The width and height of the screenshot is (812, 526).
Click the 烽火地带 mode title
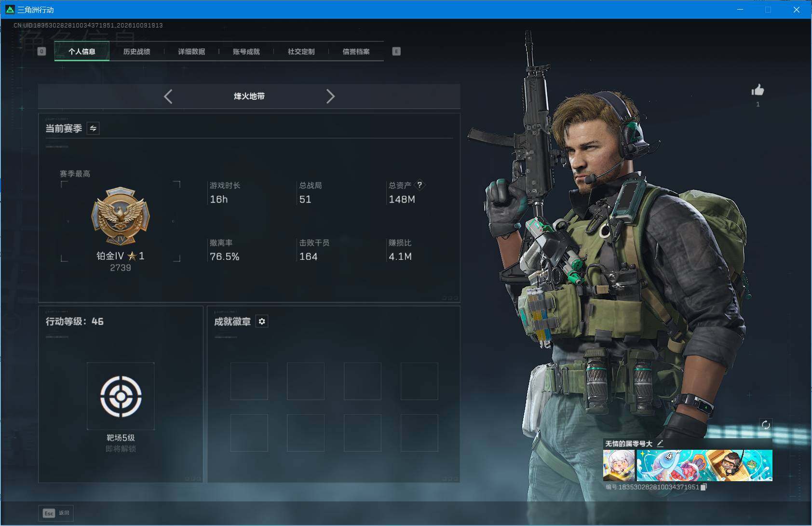[x=249, y=96]
